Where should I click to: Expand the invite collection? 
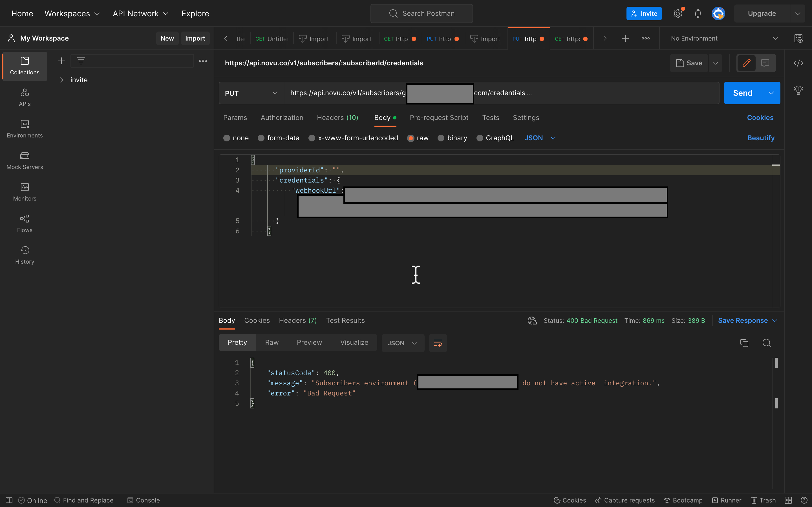pos(62,80)
